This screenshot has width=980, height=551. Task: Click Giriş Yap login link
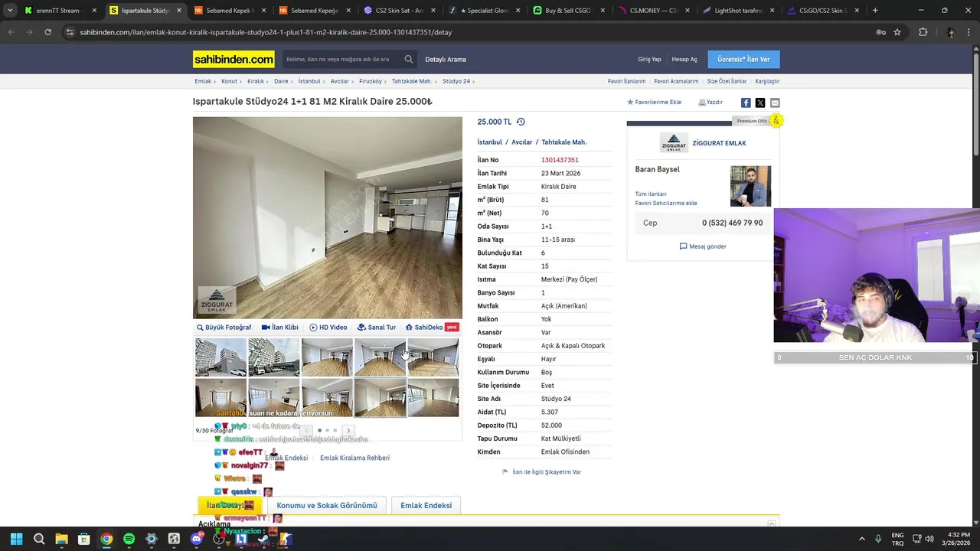point(649,59)
